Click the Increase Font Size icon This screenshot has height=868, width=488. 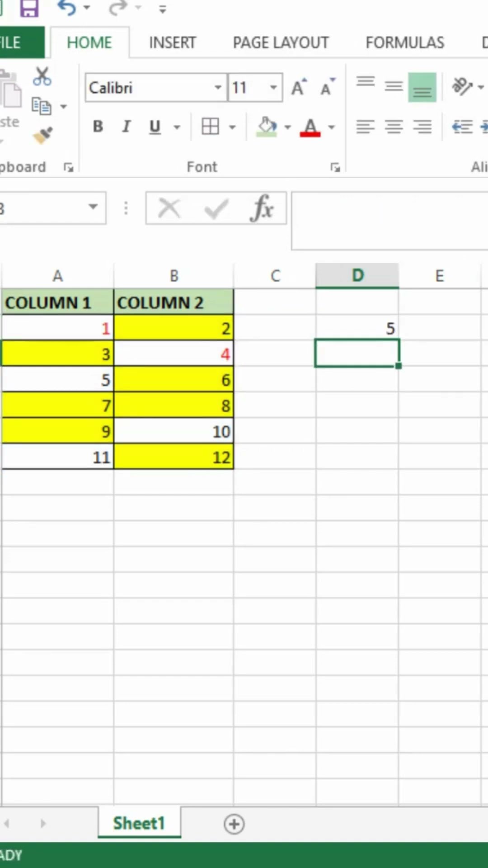(x=298, y=87)
